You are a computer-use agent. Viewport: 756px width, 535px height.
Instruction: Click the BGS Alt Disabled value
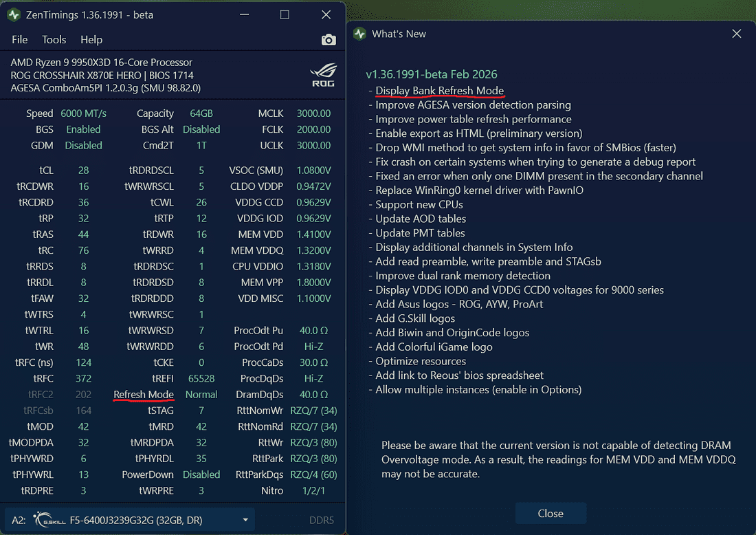coord(201,129)
